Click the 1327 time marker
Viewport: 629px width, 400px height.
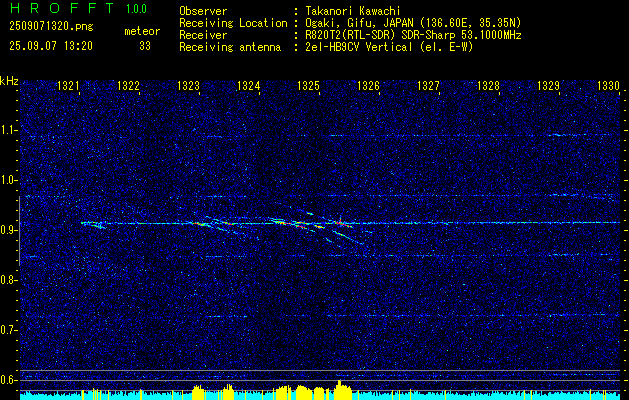click(x=428, y=86)
